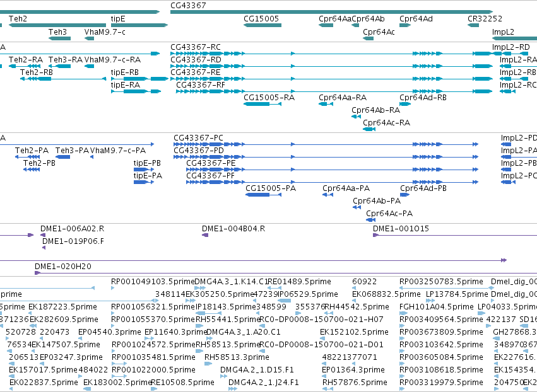Image resolution: width=537 pixels, height=392 pixels.
Task: Click transcript VhaM9.7-c-RA label
Action: [x=112, y=60]
